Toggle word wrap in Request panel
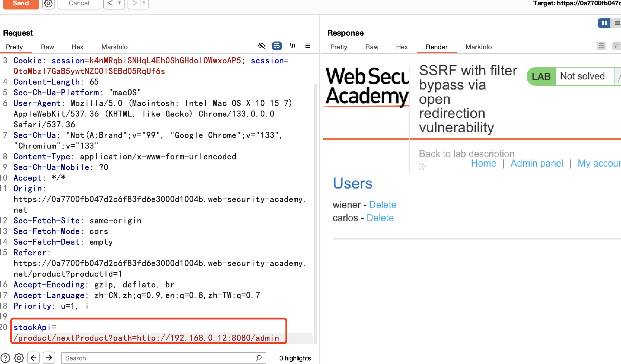Image resolution: width=621 pixels, height=364 pixels. pyautogui.click(x=277, y=46)
